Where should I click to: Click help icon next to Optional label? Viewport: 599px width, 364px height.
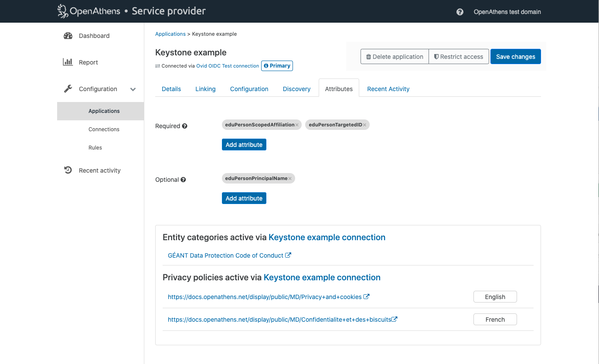tap(184, 180)
